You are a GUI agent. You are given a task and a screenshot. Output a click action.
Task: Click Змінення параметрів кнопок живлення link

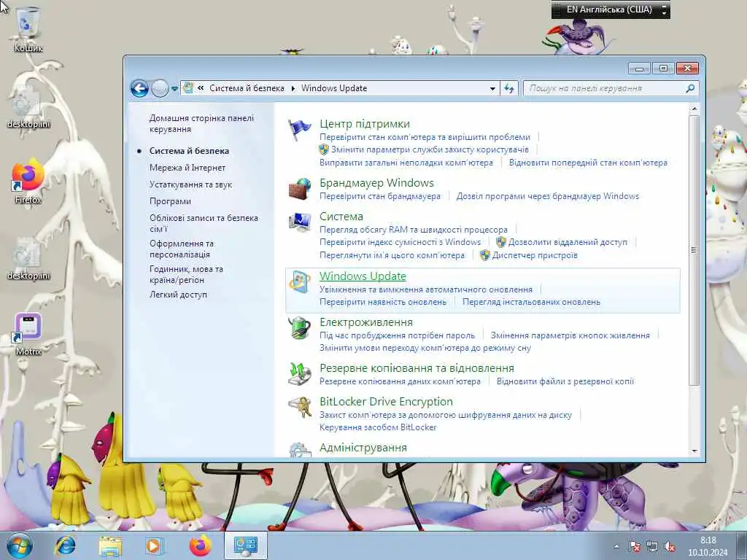[x=570, y=335]
